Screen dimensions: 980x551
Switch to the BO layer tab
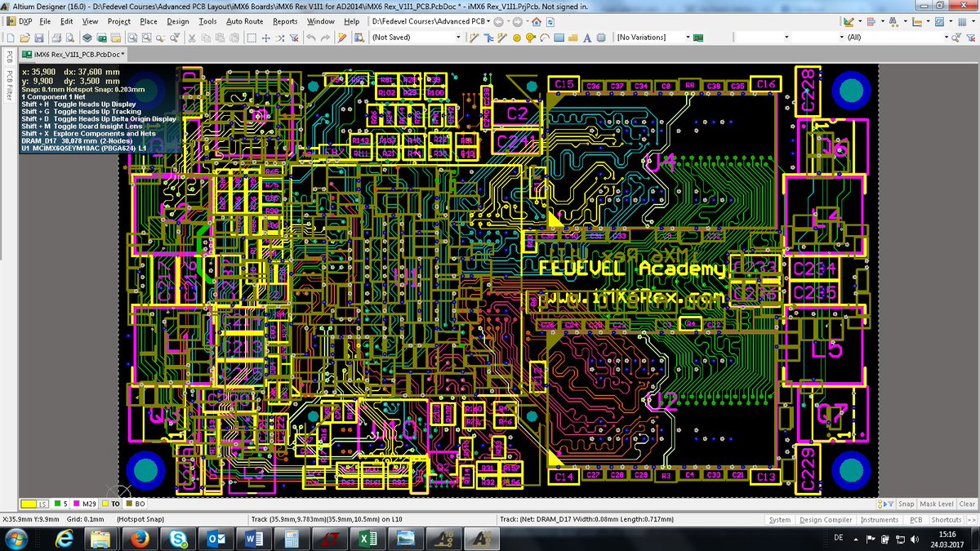[135, 504]
